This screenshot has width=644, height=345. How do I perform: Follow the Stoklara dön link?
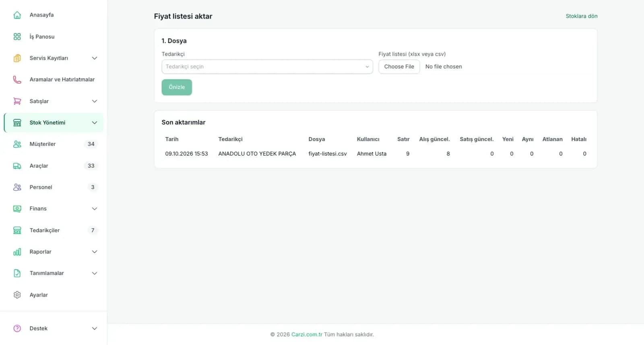pyautogui.click(x=581, y=16)
